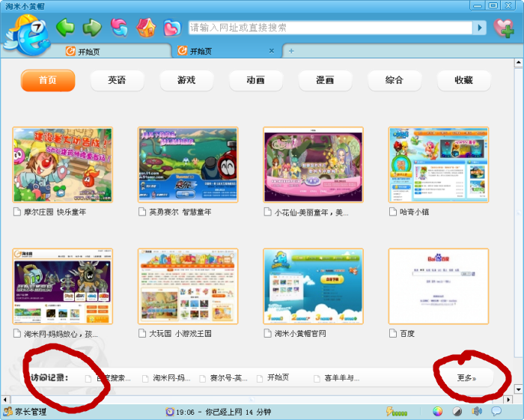Switch to the 动画 category tab
524x420 pixels.
[255, 80]
